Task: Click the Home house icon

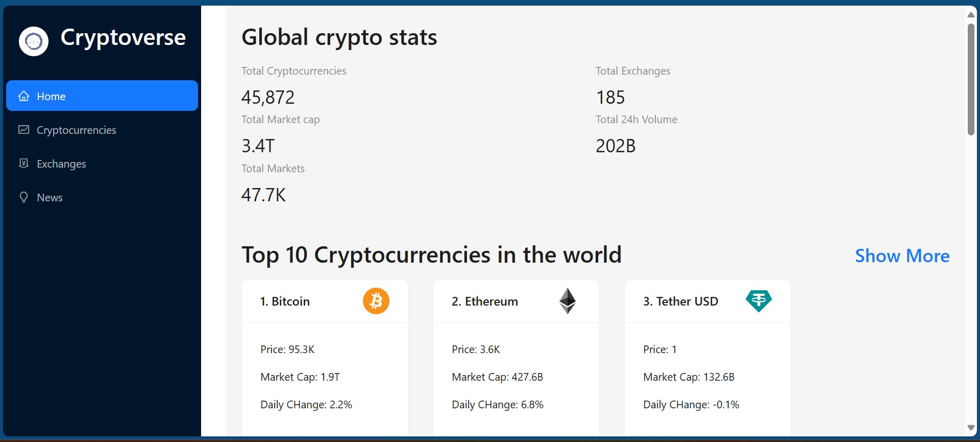Action: (x=23, y=96)
